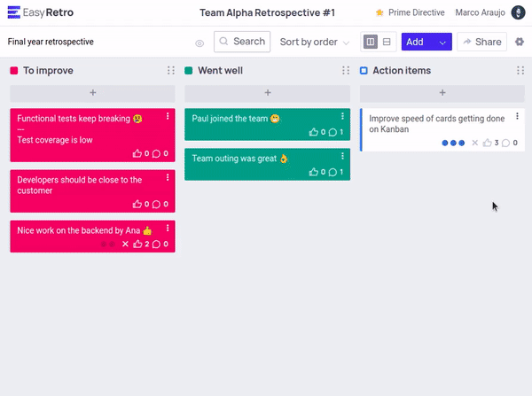Viewport: 532px width, 396px height.
Task: Select the Developers should be close text
Action: (x=80, y=185)
